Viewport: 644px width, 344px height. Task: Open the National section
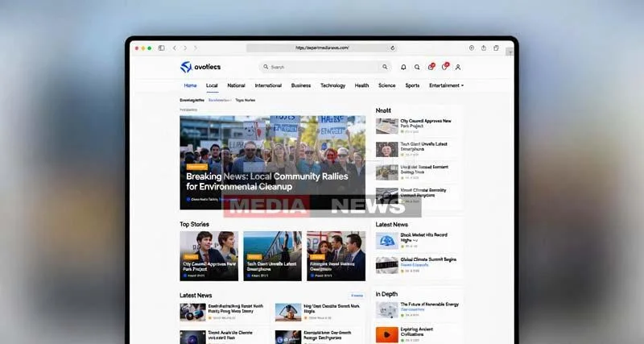tap(236, 85)
